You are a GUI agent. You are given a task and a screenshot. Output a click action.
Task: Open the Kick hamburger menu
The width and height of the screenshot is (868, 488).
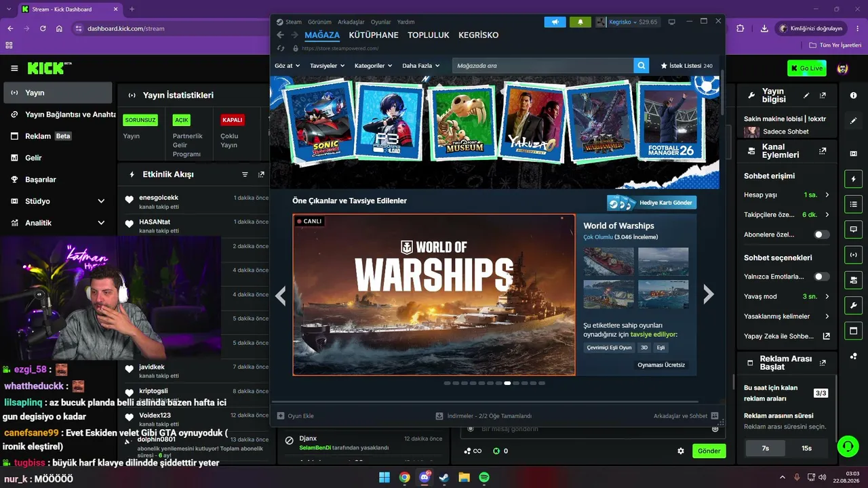pos(14,68)
